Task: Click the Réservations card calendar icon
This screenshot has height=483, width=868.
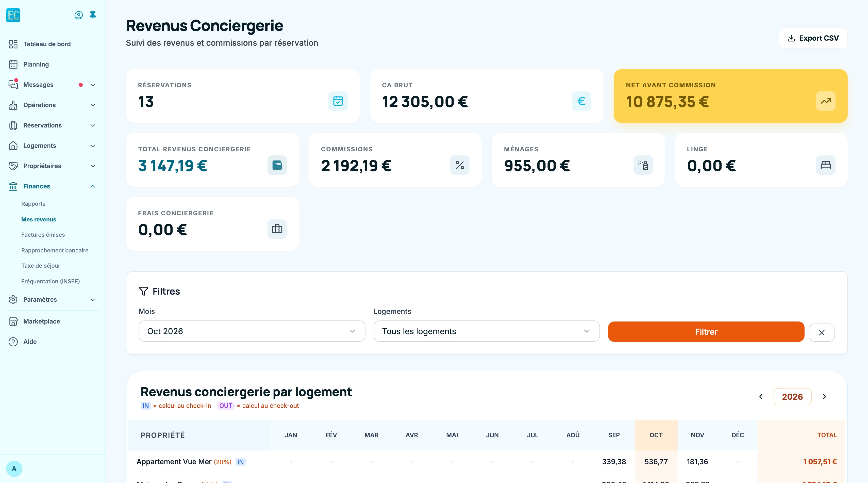Action: pyautogui.click(x=338, y=101)
